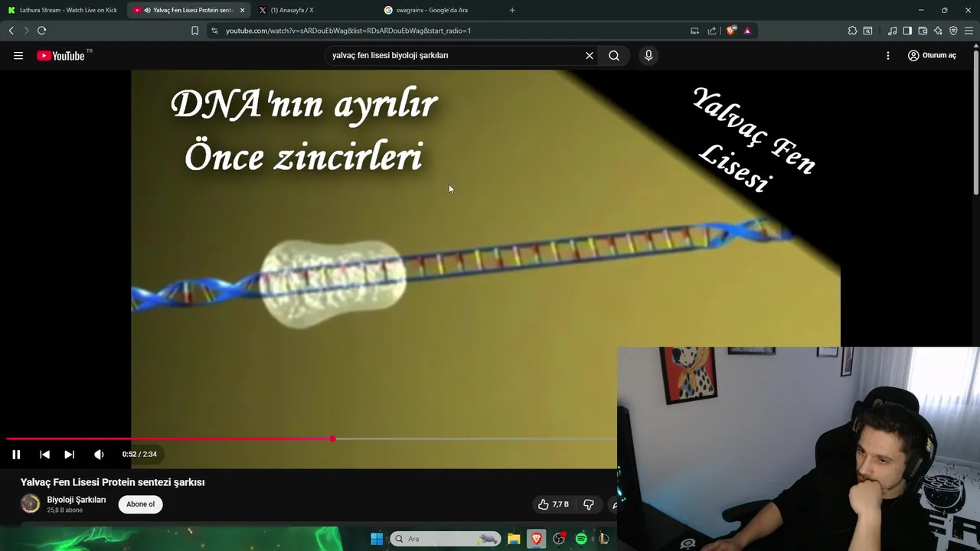Open Spotify from taskbar

point(581,539)
